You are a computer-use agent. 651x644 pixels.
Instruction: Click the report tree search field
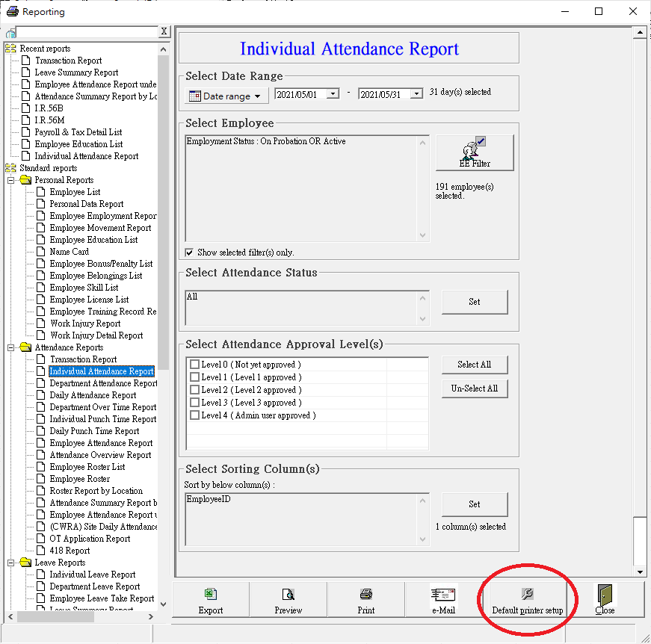(x=87, y=31)
